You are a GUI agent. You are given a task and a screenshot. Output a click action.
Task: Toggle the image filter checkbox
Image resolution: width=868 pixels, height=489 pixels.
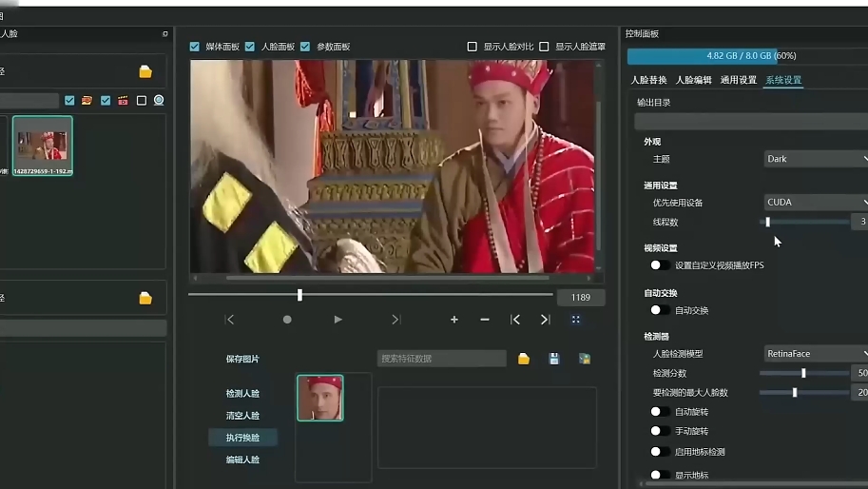69,100
